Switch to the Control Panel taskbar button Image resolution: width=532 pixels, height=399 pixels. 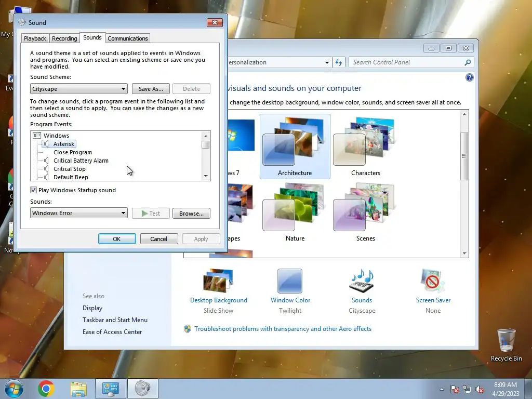click(110, 389)
